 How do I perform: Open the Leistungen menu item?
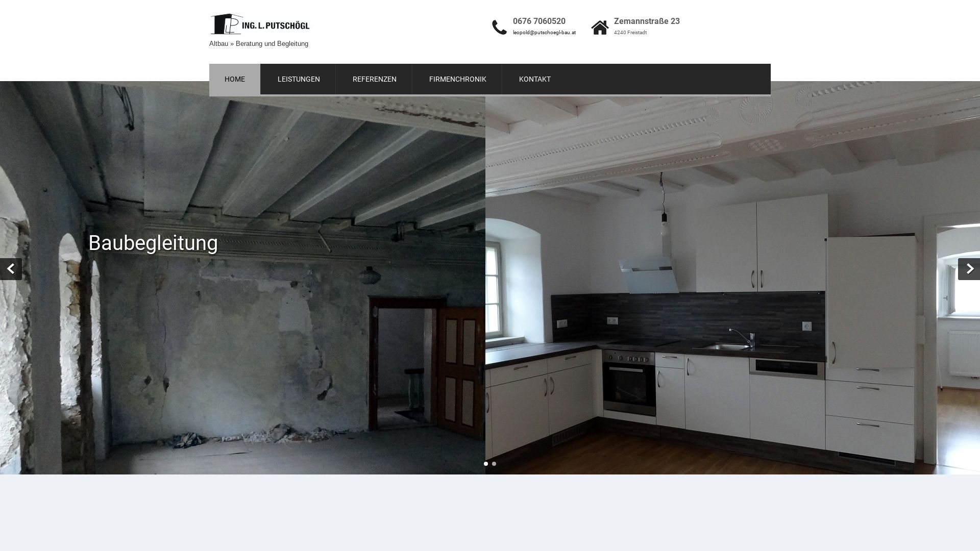coord(299,79)
